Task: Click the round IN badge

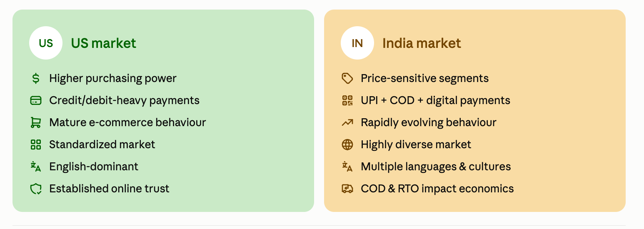Action: click(357, 43)
